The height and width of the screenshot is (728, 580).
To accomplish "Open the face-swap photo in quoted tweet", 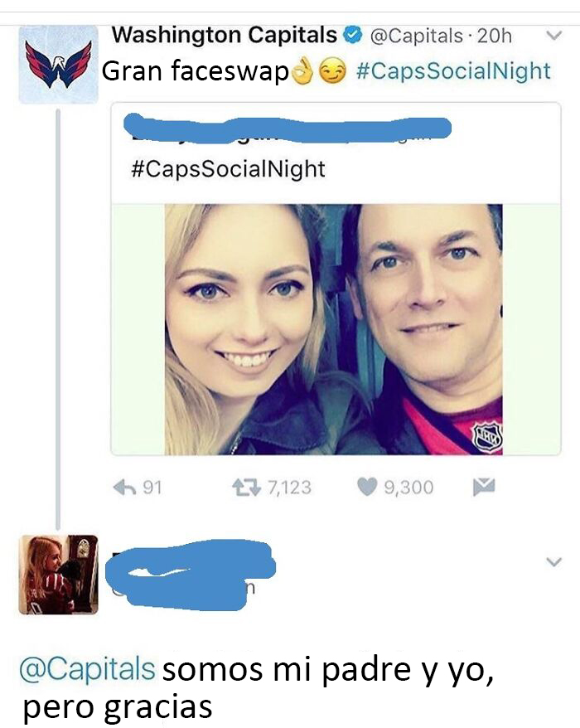I will tap(334, 329).
